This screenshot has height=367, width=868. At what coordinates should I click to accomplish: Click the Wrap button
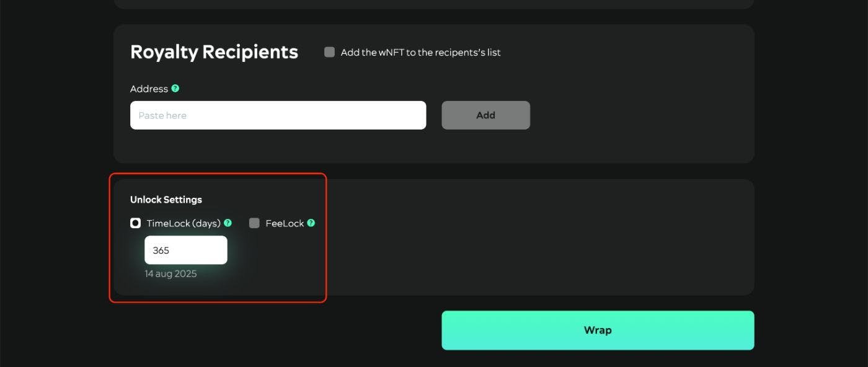click(x=598, y=330)
